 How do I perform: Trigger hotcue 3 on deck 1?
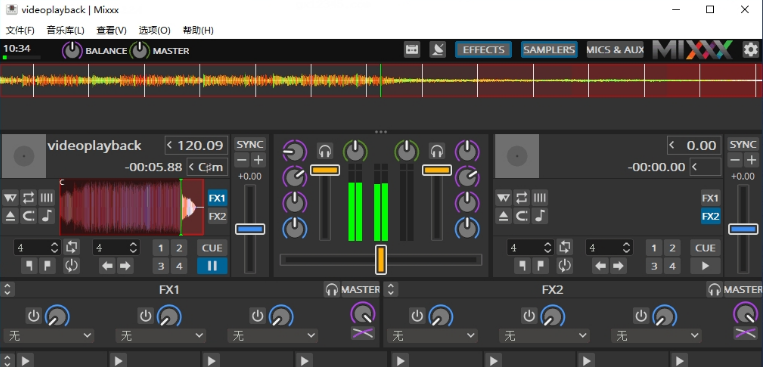161,266
